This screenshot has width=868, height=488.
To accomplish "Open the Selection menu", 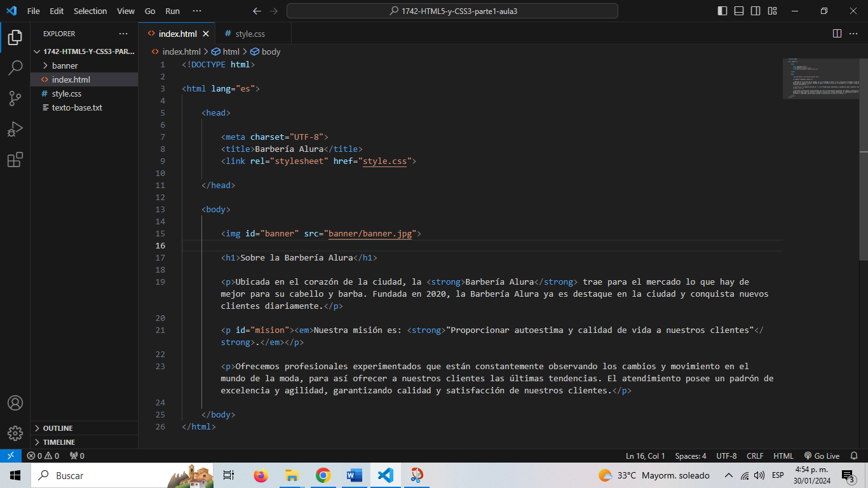I will (x=90, y=11).
